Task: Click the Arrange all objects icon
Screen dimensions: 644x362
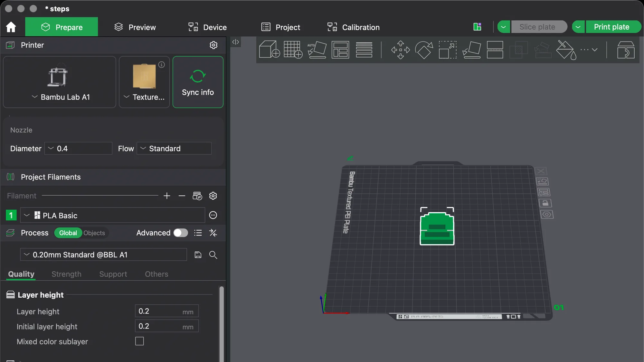Action: 340,50
